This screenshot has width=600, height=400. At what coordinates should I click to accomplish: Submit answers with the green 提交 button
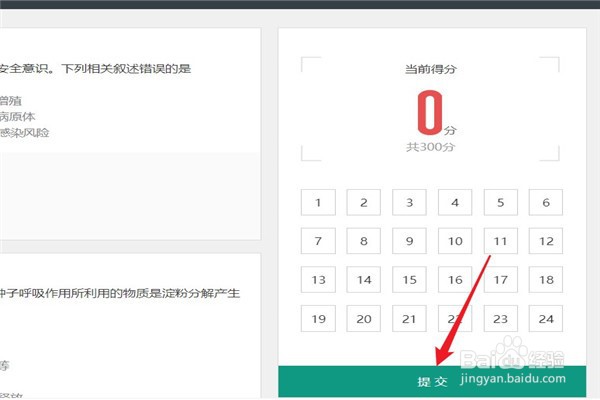click(x=432, y=381)
